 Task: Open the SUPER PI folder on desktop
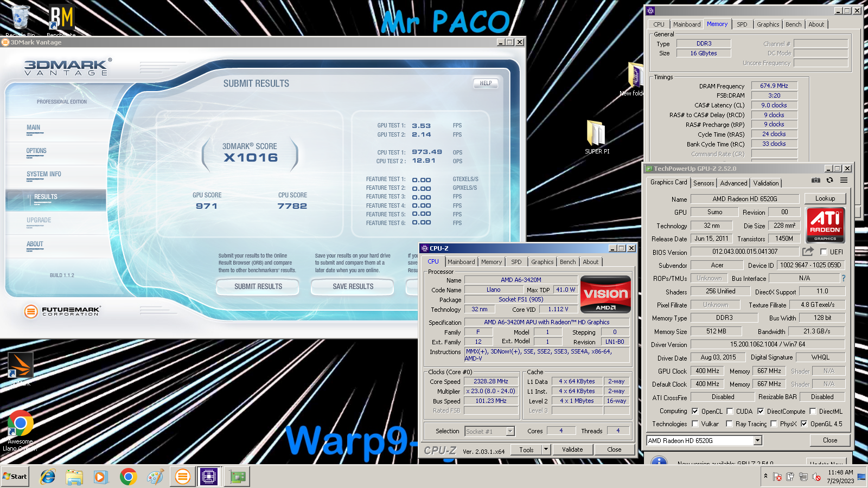tap(597, 137)
